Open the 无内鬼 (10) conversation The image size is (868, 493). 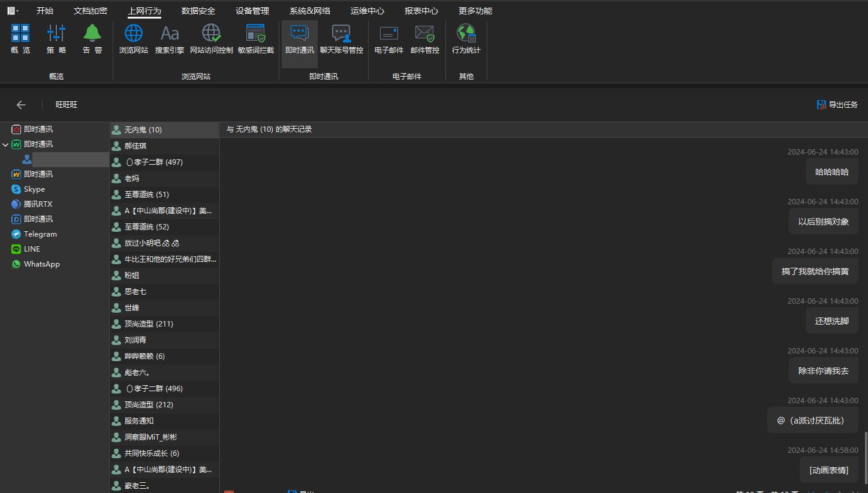(164, 130)
